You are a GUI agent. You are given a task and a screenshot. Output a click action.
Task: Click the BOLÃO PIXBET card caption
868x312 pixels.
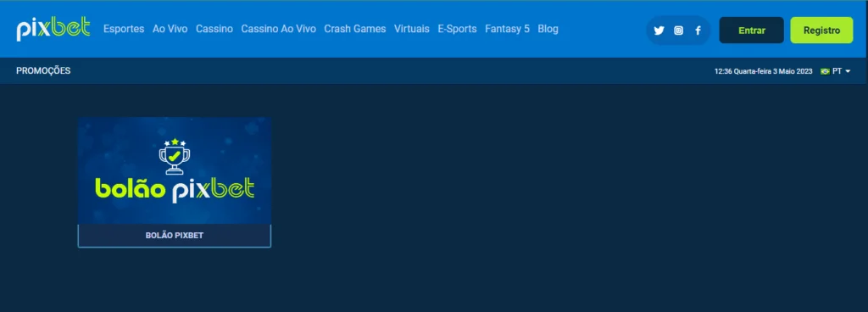175,236
